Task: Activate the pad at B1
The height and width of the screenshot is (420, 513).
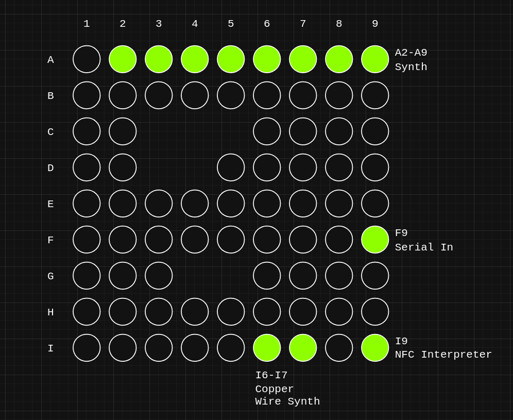Action: (87, 95)
